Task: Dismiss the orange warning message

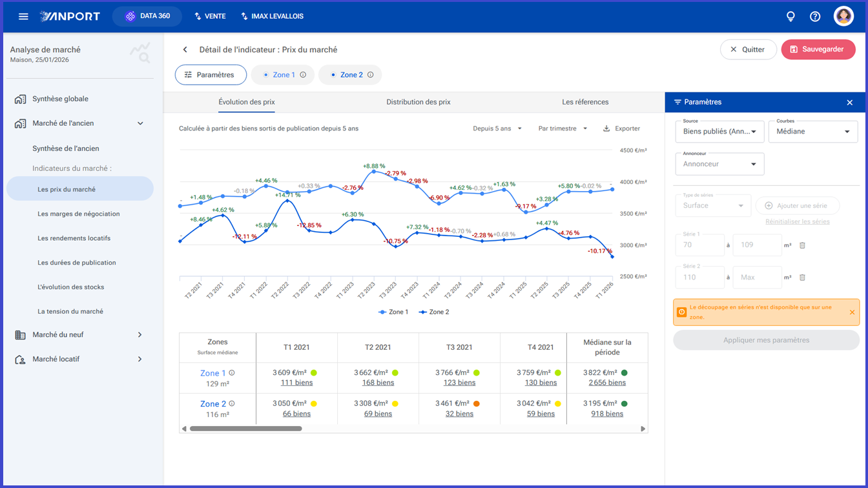Action: pos(852,312)
